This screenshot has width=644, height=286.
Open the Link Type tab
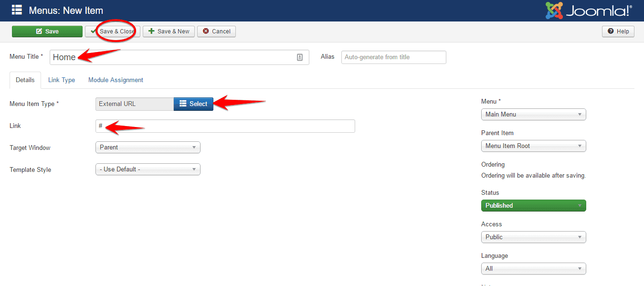(x=62, y=80)
